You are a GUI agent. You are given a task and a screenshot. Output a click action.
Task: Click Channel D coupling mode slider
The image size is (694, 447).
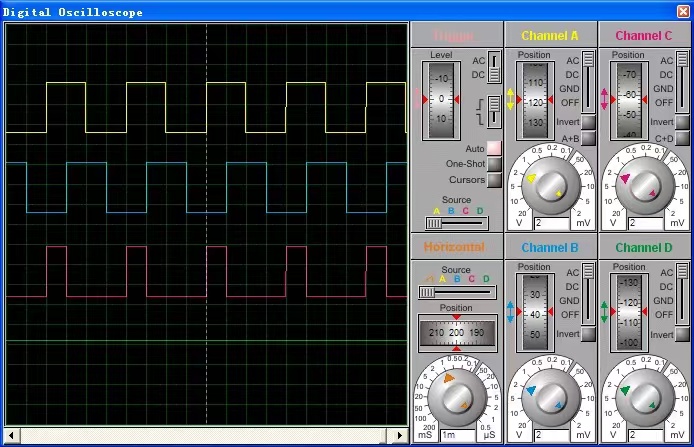pyautogui.click(x=682, y=294)
